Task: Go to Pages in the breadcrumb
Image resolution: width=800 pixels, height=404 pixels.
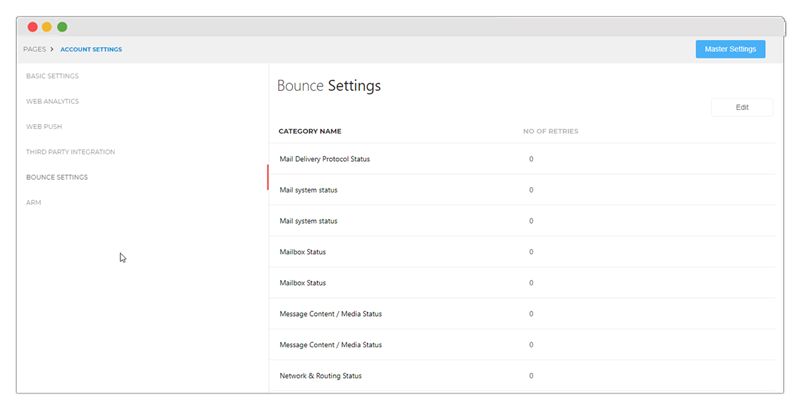Action: [x=34, y=49]
